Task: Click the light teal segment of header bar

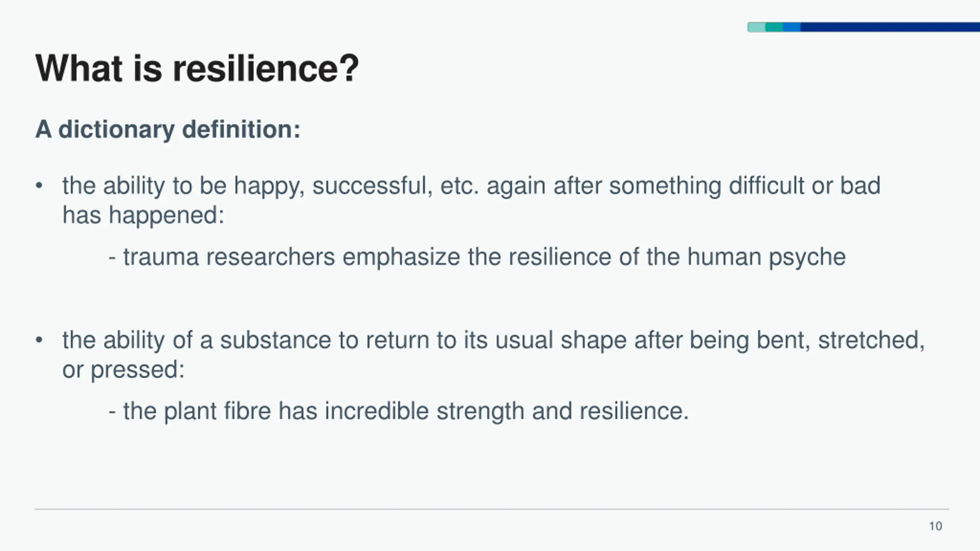Action: tap(756, 27)
